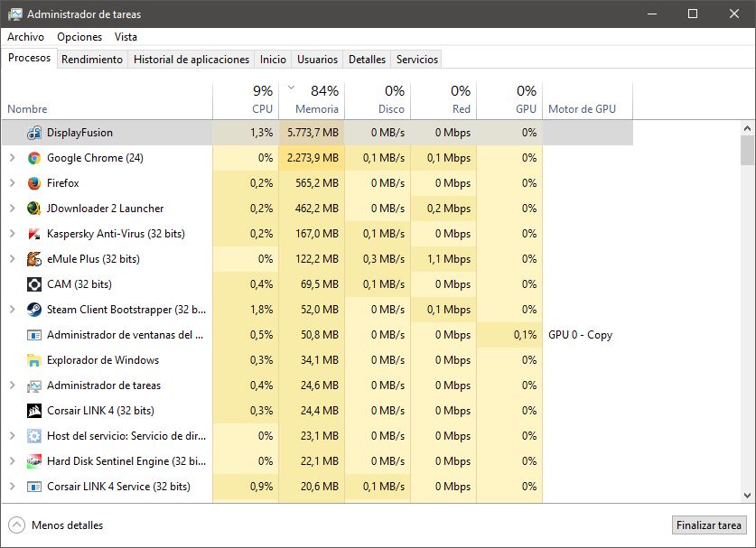The width and height of the screenshot is (756, 548).
Task: Open the Opciones menu
Action: tap(79, 37)
